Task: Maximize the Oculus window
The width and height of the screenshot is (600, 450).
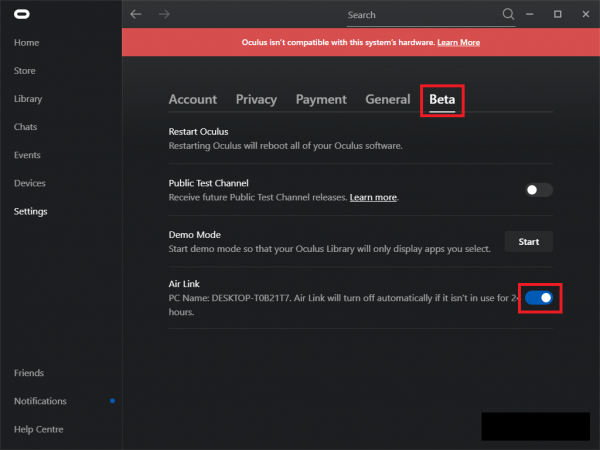Action: pyautogui.click(x=558, y=14)
